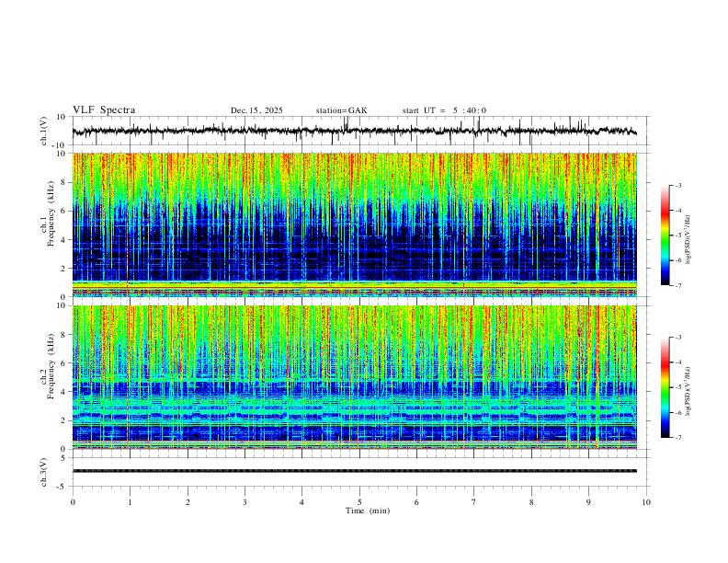This screenshot has width=728, height=563.
Task: Click the ch.2 color bar log(PSD) label
Action: click(x=688, y=392)
